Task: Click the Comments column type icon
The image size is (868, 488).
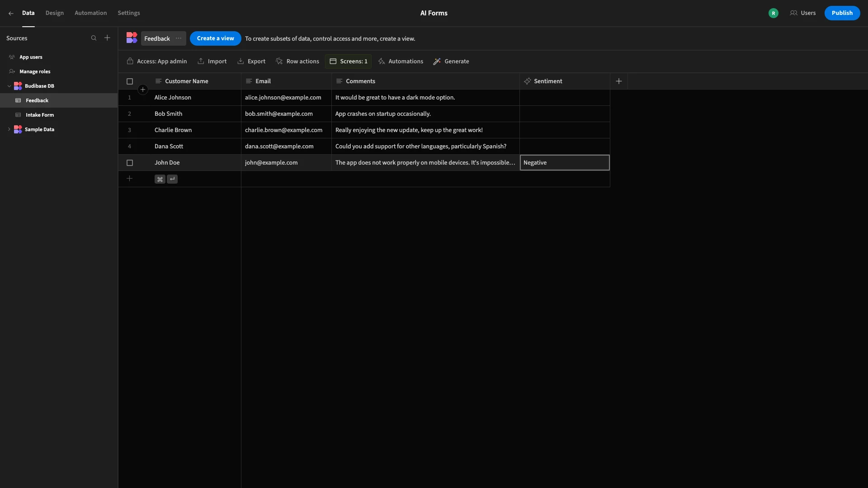Action: 339,81
